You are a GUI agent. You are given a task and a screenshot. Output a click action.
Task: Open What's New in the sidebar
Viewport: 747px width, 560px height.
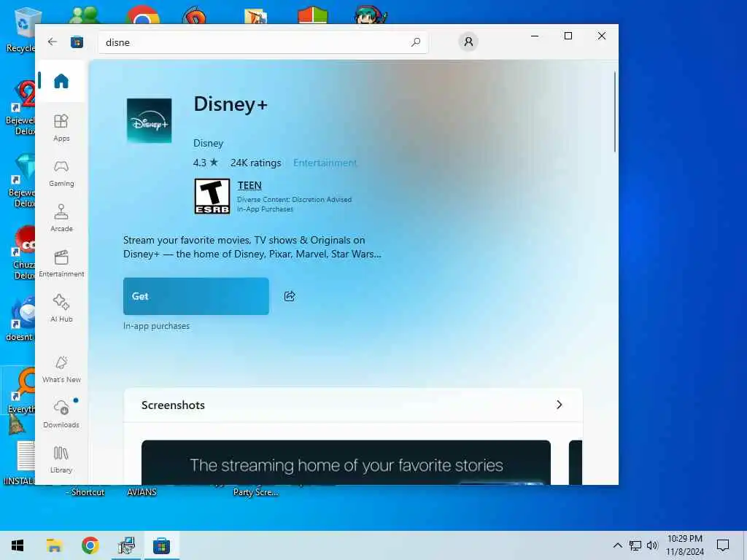[x=61, y=370]
